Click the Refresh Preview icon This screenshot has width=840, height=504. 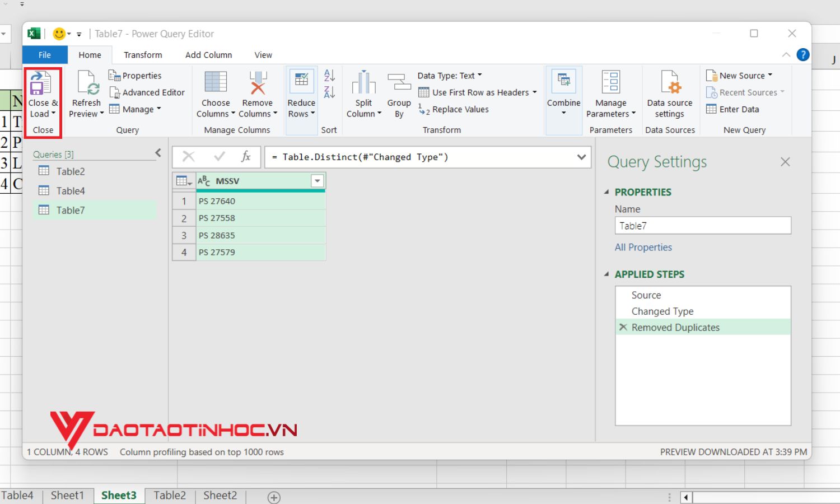pyautogui.click(x=87, y=84)
